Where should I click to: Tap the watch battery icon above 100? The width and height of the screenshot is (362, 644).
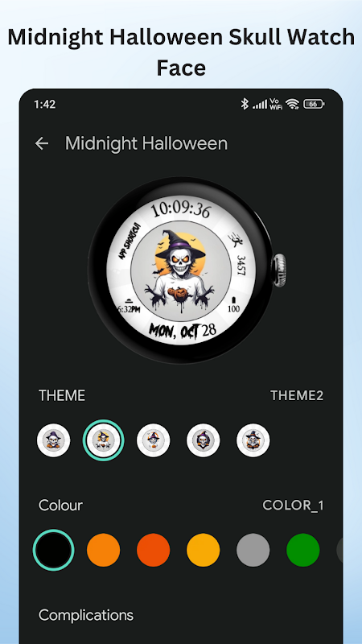pos(234,299)
